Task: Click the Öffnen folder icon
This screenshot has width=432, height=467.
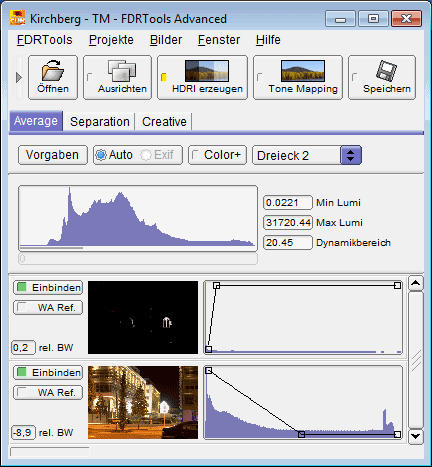Action: [53, 71]
